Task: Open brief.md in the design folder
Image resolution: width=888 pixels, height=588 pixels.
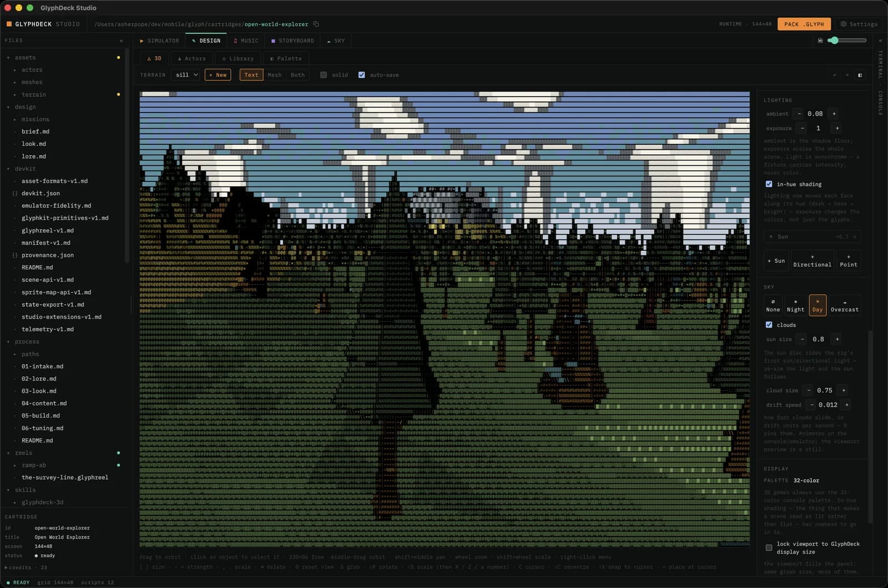Action: tap(36, 131)
